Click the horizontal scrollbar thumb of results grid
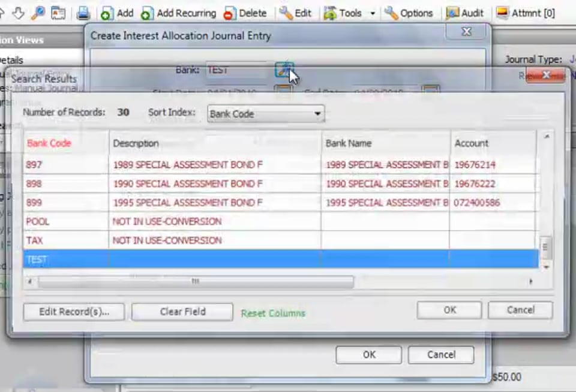576x392 pixels. coord(196,282)
